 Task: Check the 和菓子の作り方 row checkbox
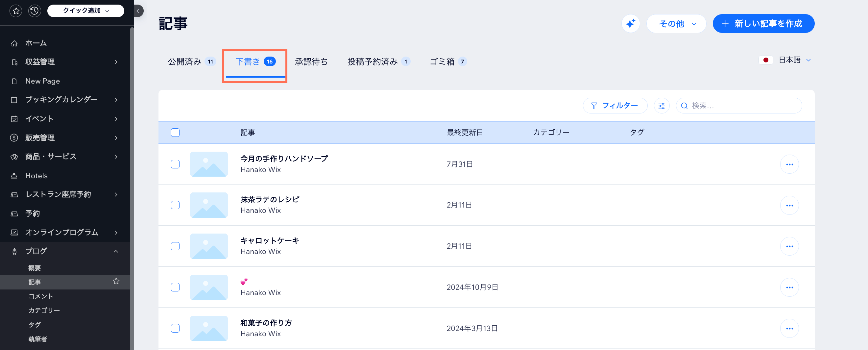pyautogui.click(x=175, y=328)
